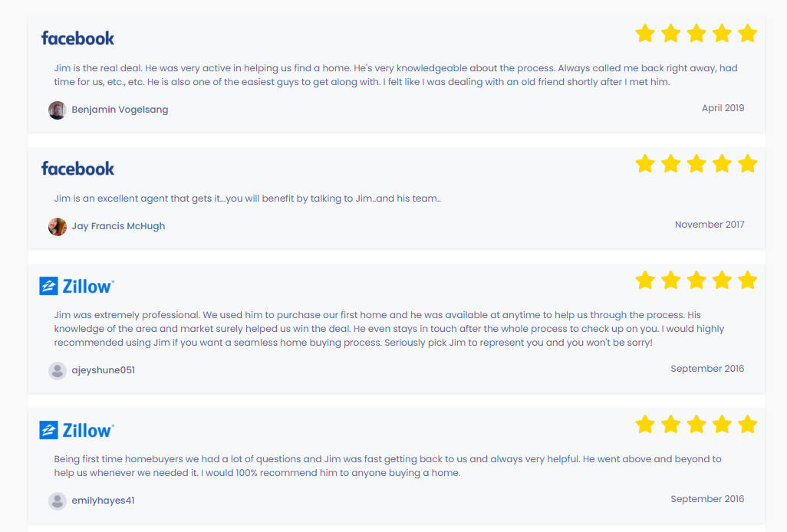
Task: Click the review text starting "Being first time homebuyers"
Action: 387,466
